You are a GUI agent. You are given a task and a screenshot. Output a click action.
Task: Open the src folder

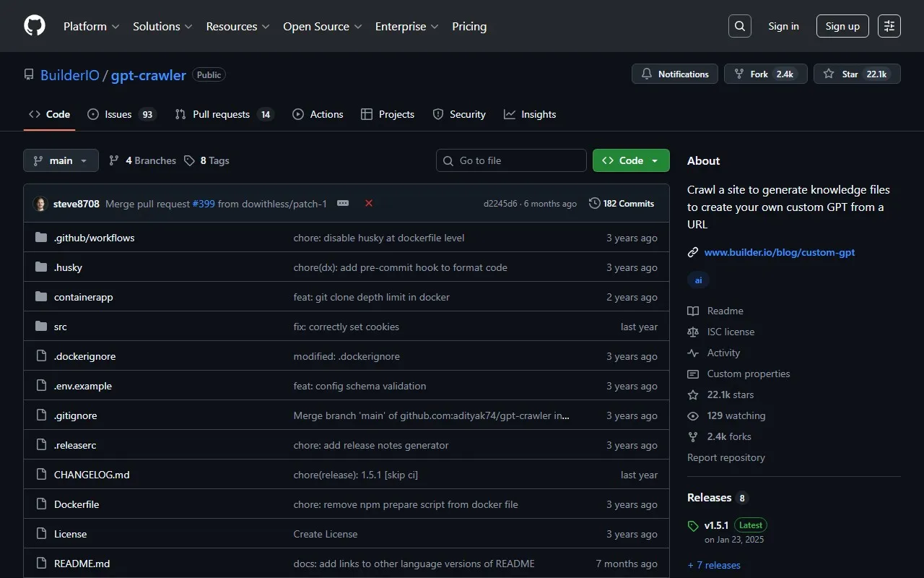pyautogui.click(x=61, y=327)
